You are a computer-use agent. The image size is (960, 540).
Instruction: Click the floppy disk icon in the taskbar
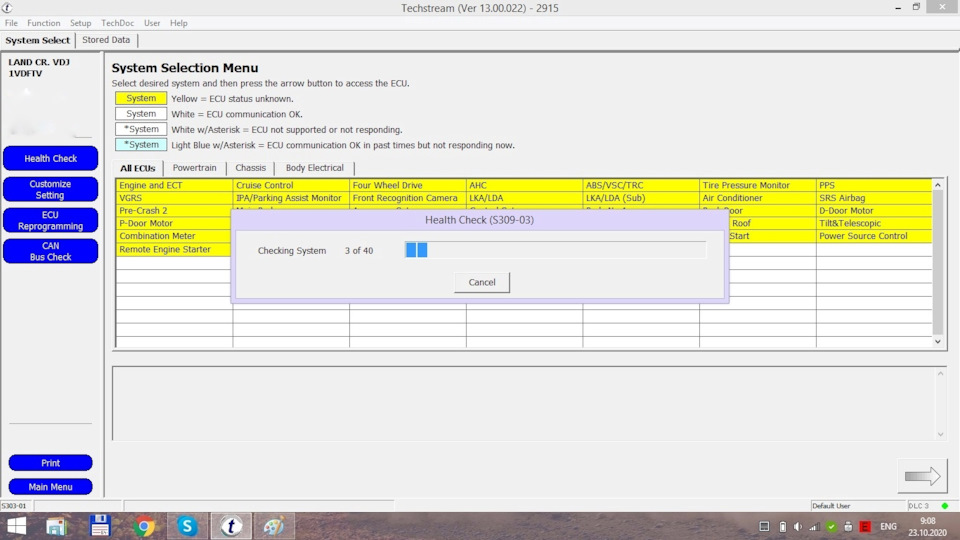pyautogui.click(x=100, y=526)
